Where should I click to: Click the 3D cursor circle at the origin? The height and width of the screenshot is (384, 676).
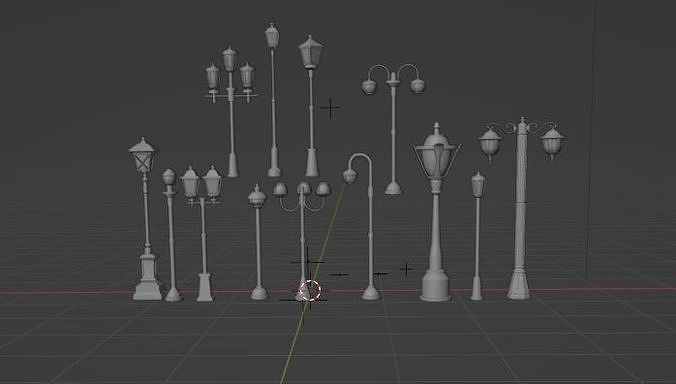pyautogui.click(x=310, y=290)
